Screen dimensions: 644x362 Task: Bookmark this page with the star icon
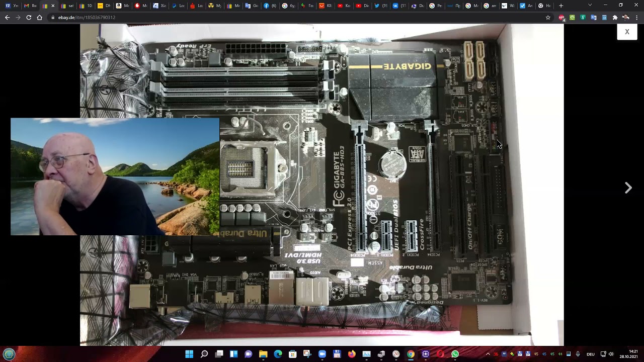pyautogui.click(x=548, y=17)
